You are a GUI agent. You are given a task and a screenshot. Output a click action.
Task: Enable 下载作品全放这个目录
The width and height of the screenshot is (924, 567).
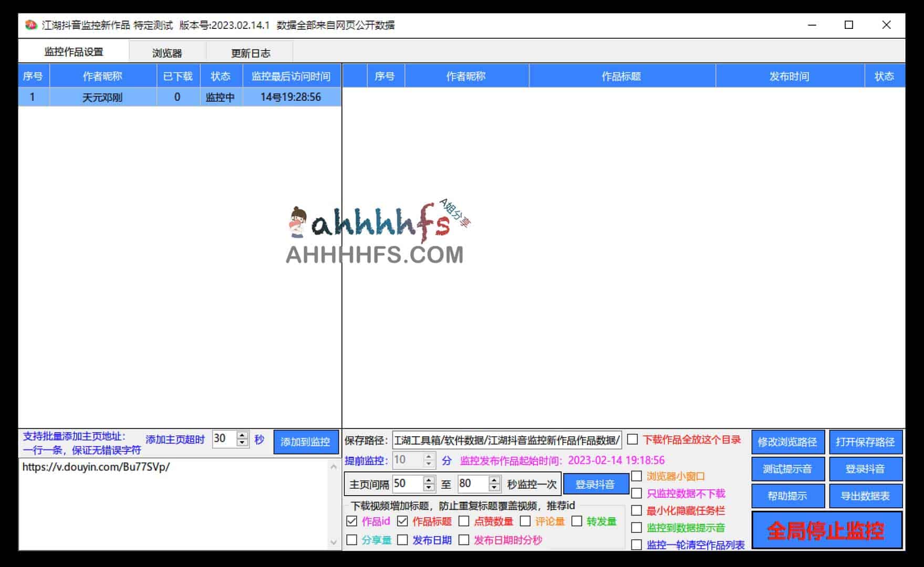point(632,440)
